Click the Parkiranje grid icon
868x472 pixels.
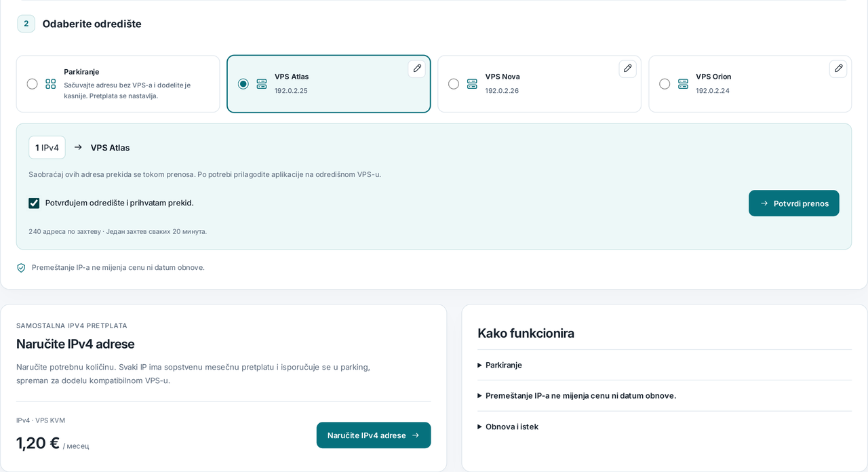point(51,84)
